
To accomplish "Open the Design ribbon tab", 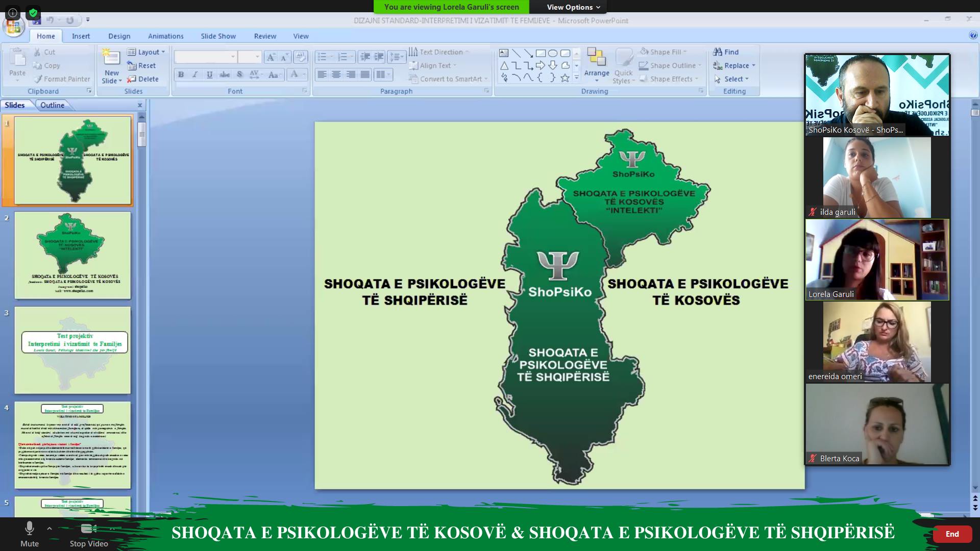I will [119, 36].
